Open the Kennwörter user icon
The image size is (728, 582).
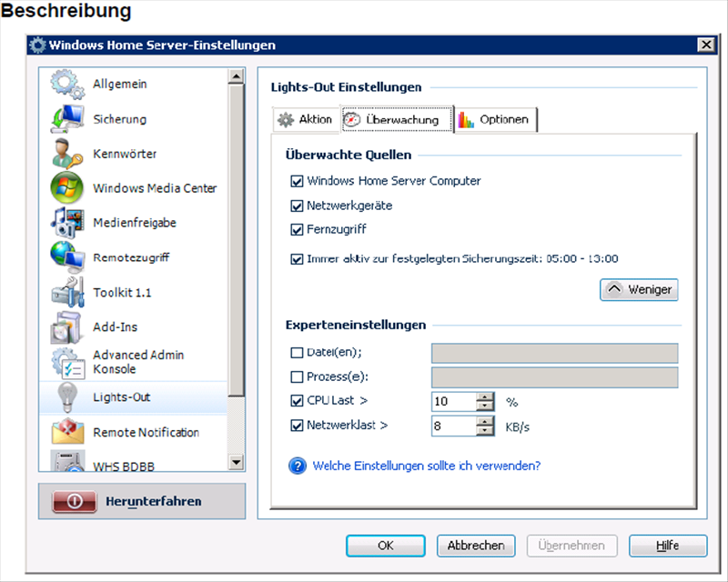click(67, 154)
